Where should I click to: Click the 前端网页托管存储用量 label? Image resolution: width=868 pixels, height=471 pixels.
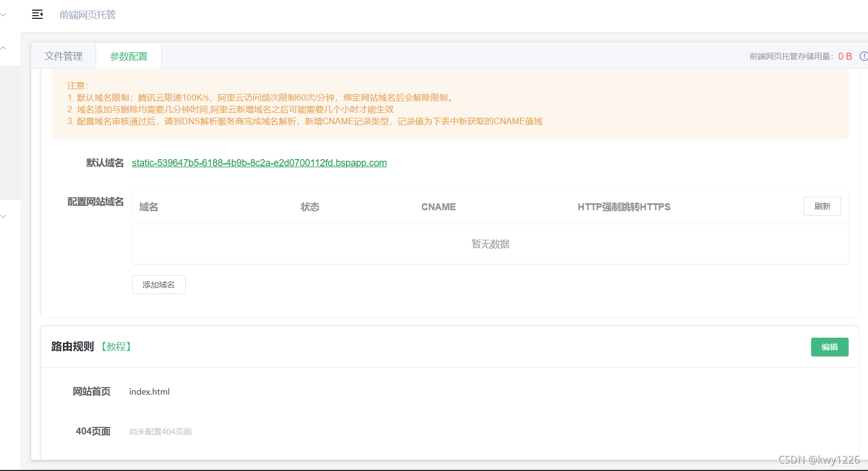pos(792,56)
